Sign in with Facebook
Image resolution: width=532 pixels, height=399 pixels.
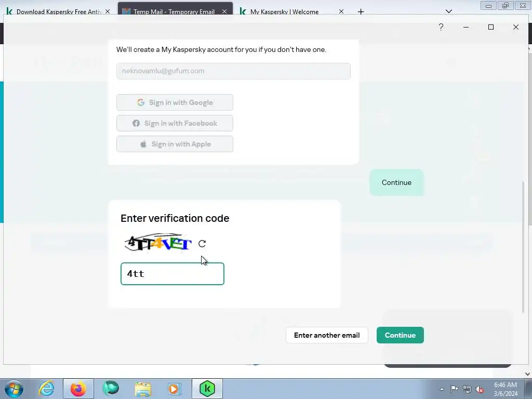pos(175,123)
